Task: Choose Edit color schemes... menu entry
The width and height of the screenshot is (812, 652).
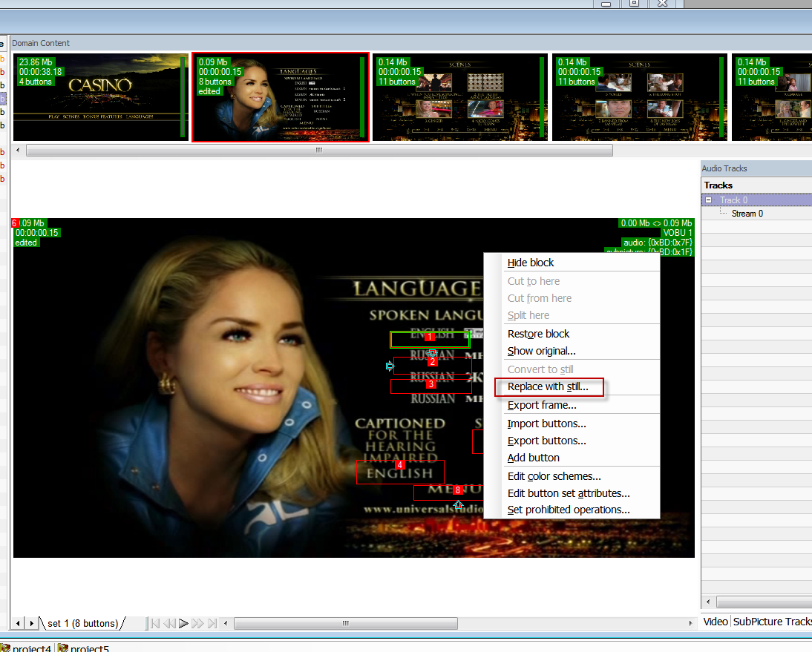Action: coord(554,476)
